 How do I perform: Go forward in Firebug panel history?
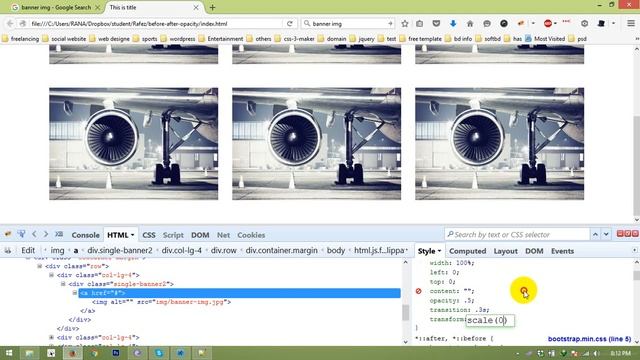point(46,234)
